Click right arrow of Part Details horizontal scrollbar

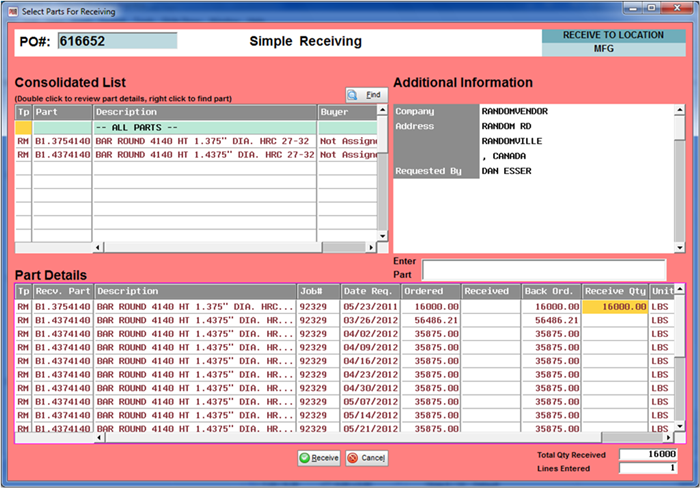(x=668, y=438)
